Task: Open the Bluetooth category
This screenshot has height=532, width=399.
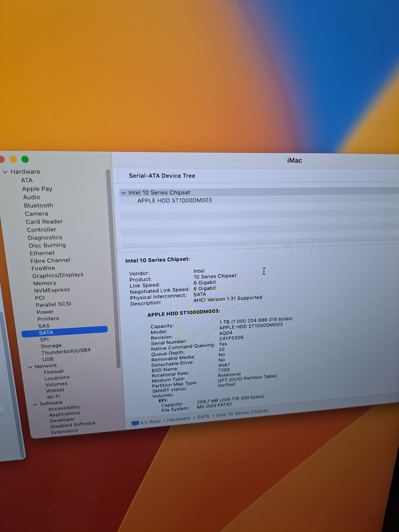Action: 39,205
